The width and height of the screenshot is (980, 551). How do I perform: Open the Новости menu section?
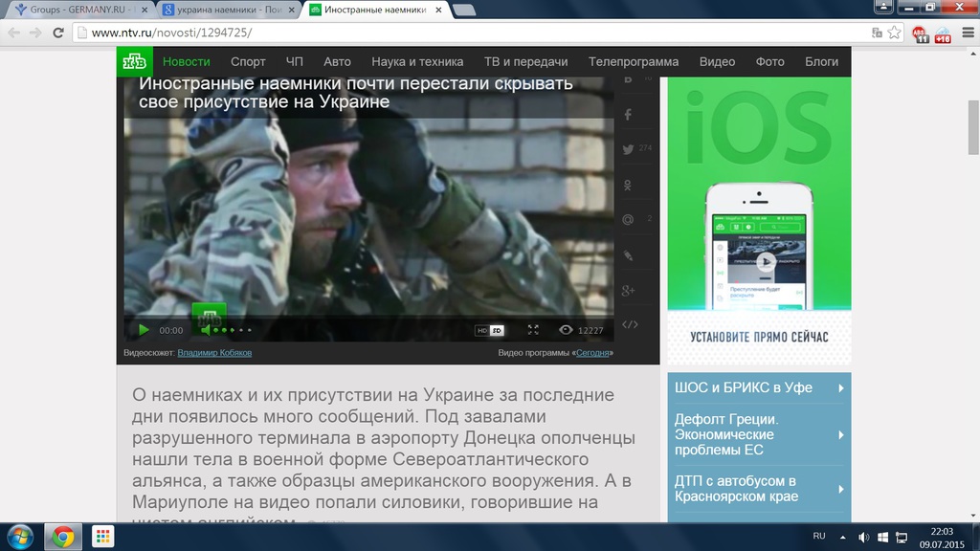coord(187,62)
